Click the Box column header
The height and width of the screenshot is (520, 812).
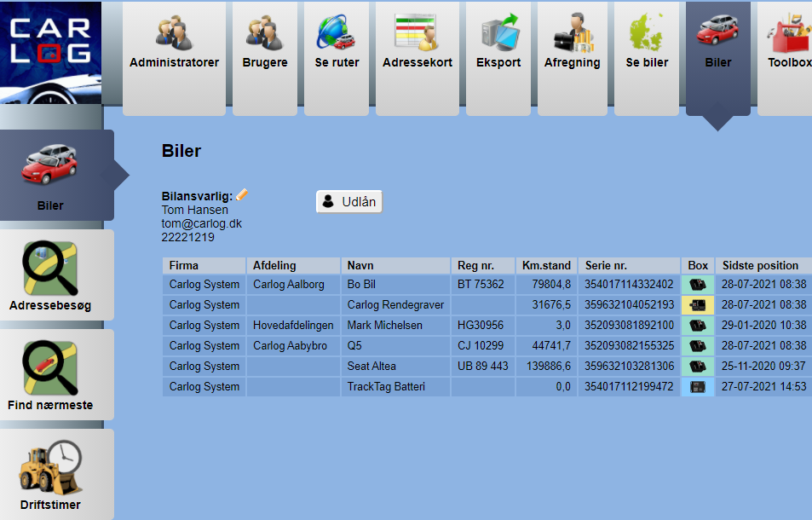tap(698, 266)
